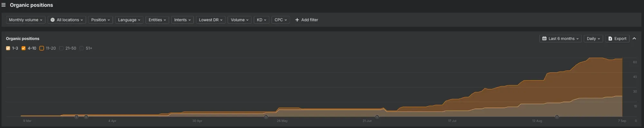Click the Google update marker near 21 Jun
The height and width of the screenshot is (128, 644).
(x=377, y=117)
